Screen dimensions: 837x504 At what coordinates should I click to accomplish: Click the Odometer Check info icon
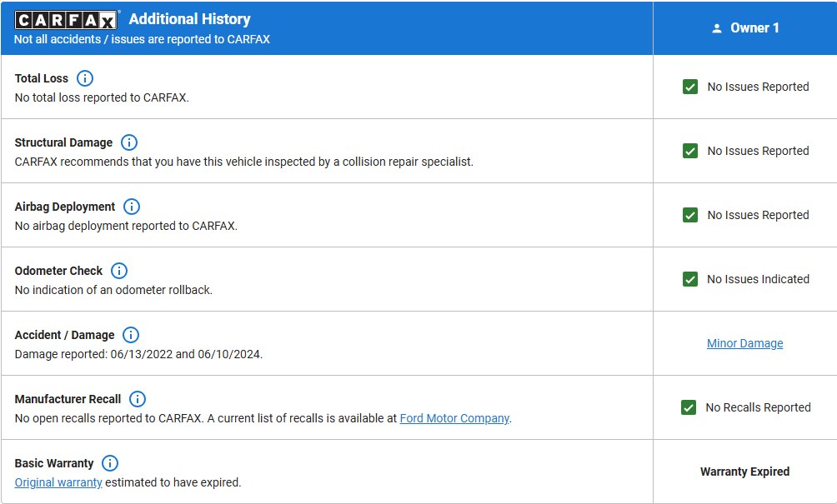[x=119, y=271]
